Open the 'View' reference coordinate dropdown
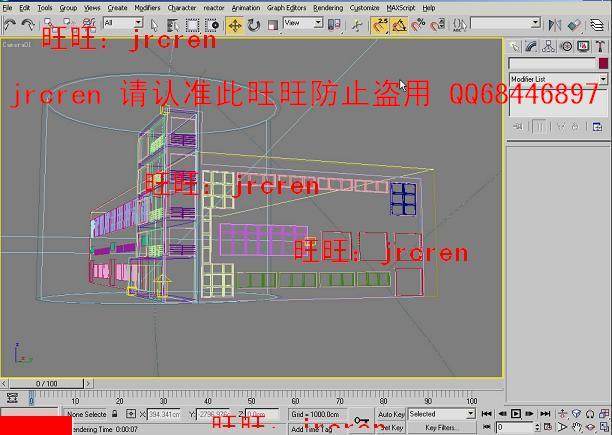This screenshot has height=435, width=612. tap(303, 23)
